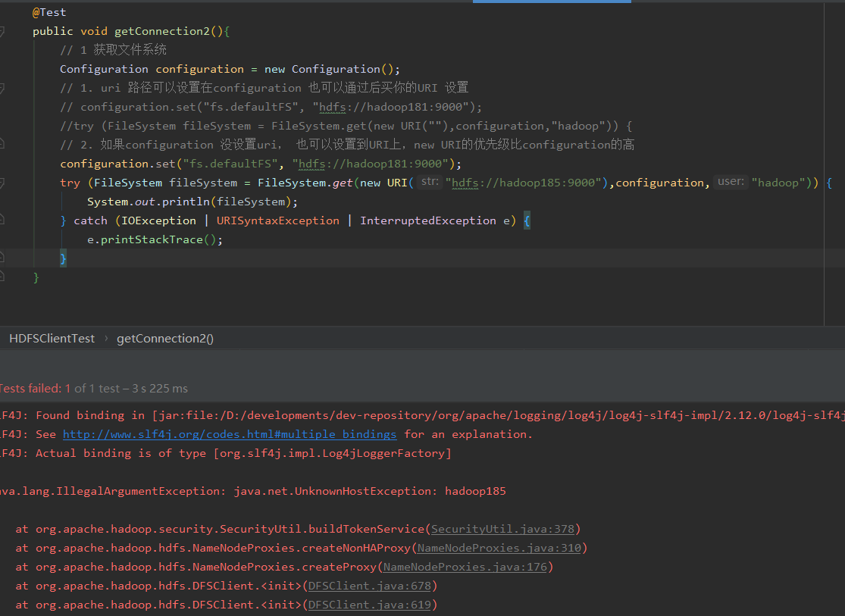Click "fs.defaultFS" in the active configuration.set line
This screenshot has width=845, height=616.
pos(230,164)
